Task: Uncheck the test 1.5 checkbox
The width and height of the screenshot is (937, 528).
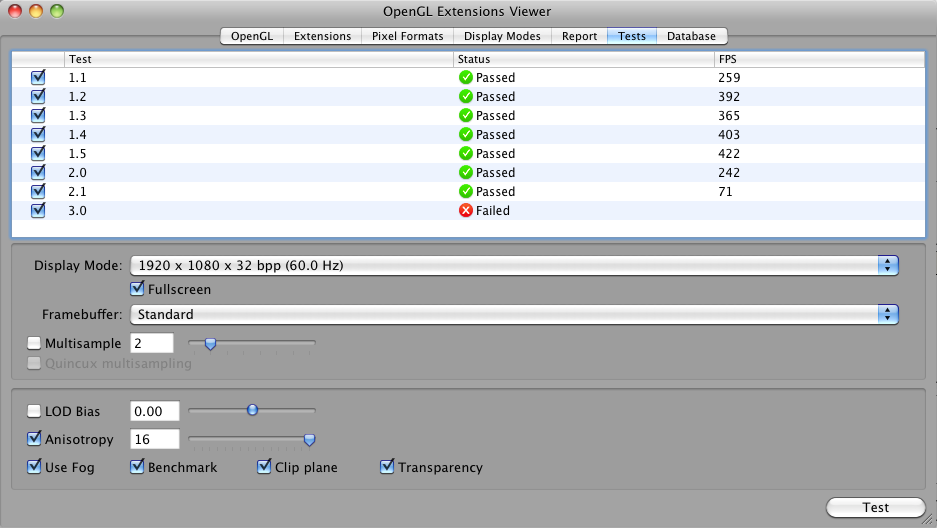Action: (38, 154)
